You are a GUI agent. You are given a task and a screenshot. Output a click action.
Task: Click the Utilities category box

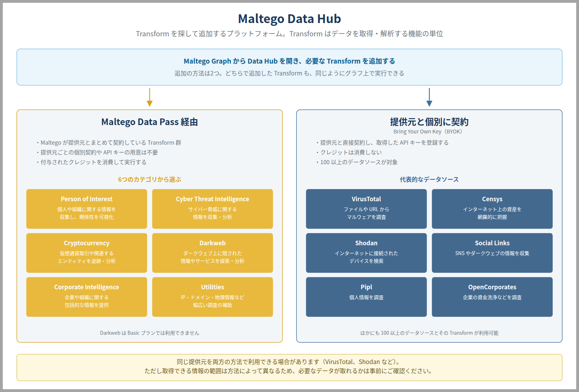point(213,297)
